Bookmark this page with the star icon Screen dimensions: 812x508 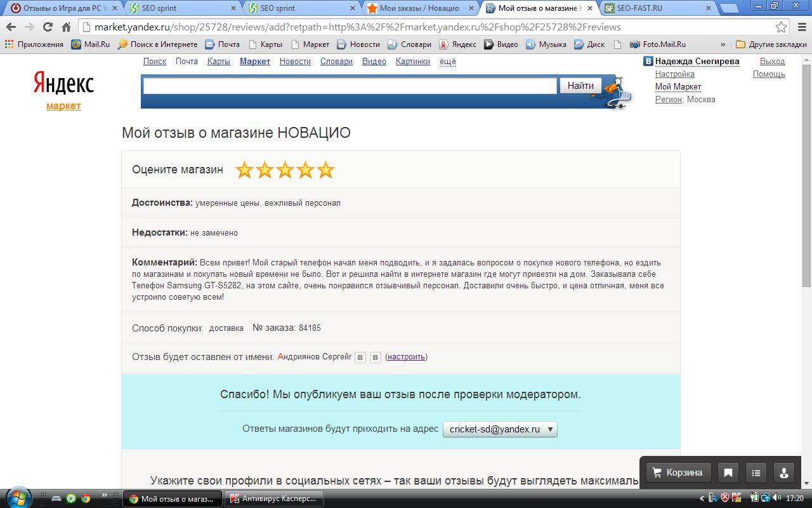(x=782, y=27)
